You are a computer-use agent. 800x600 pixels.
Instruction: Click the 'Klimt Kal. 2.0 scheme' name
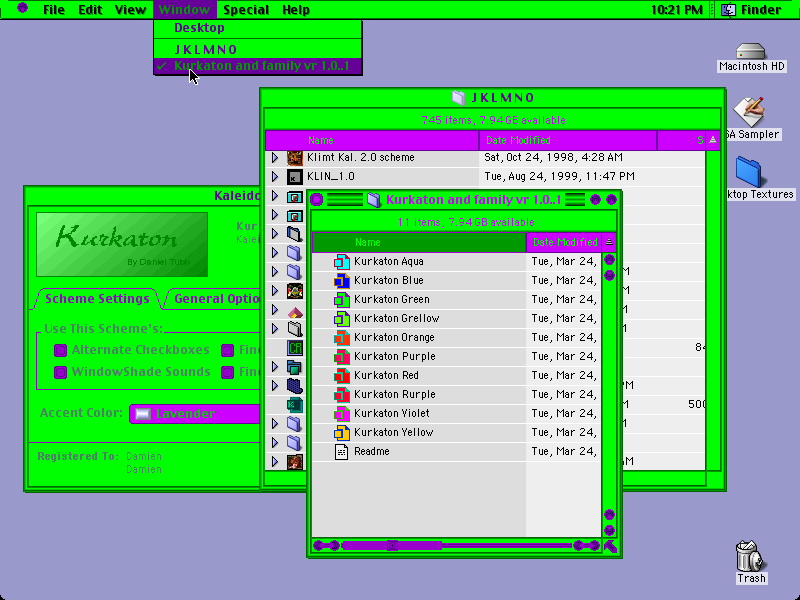[361, 158]
